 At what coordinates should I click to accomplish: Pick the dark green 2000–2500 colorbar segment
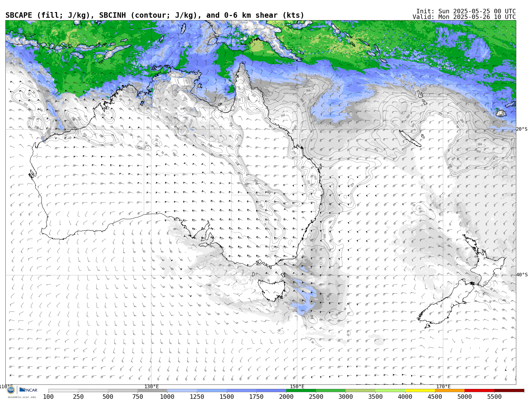click(x=301, y=391)
